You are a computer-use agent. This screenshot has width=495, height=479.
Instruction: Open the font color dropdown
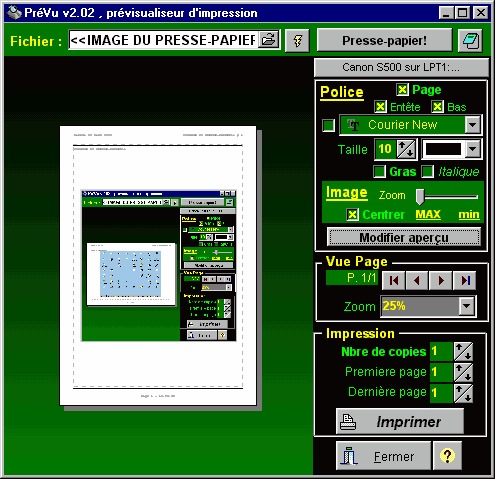click(x=473, y=149)
